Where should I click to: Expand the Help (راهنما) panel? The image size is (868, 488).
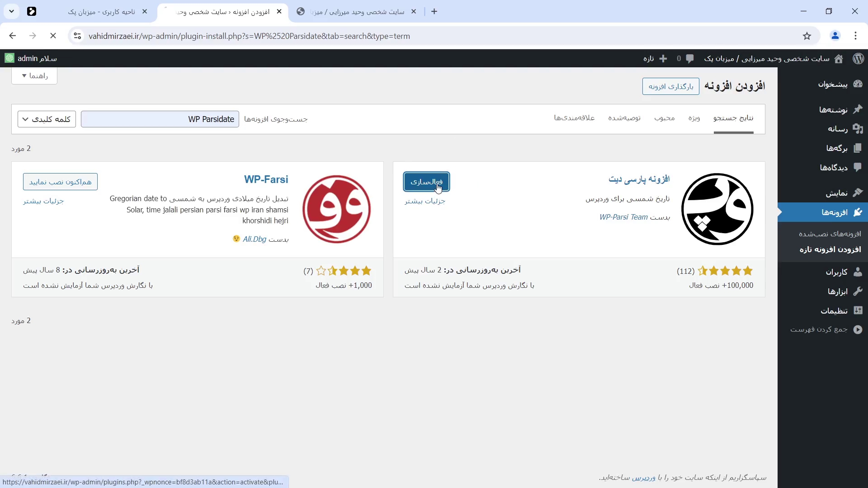point(34,76)
